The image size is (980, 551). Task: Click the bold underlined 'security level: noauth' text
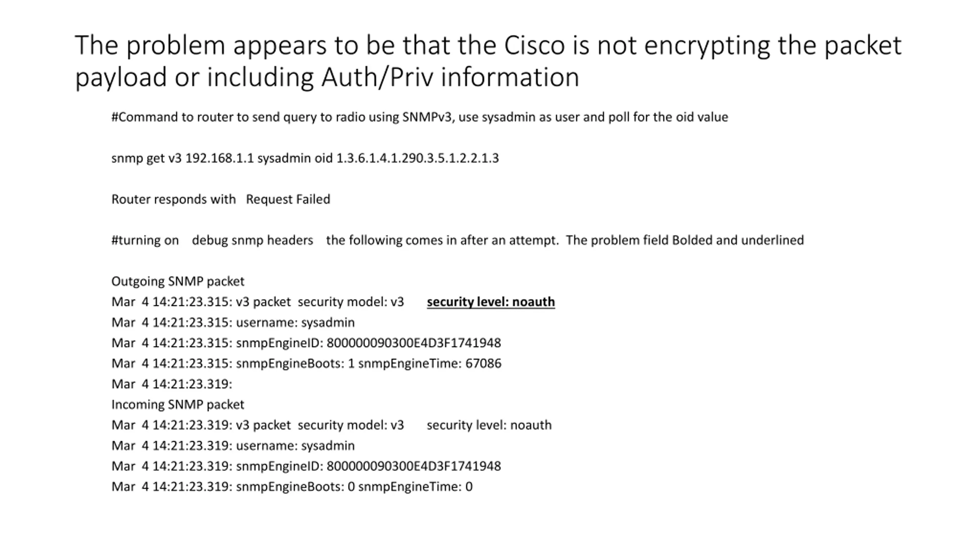click(491, 302)
